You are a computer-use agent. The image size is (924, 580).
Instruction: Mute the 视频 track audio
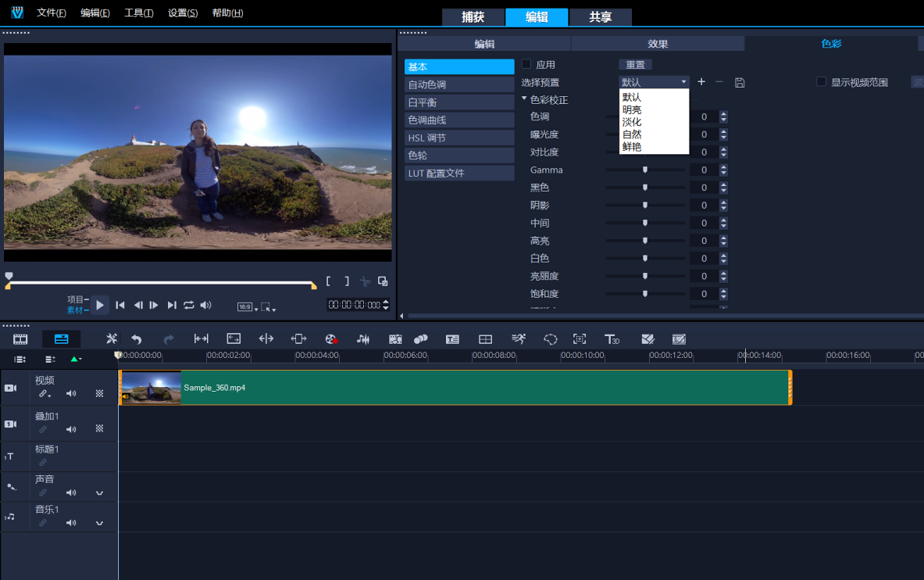click(x=71, y=394)
